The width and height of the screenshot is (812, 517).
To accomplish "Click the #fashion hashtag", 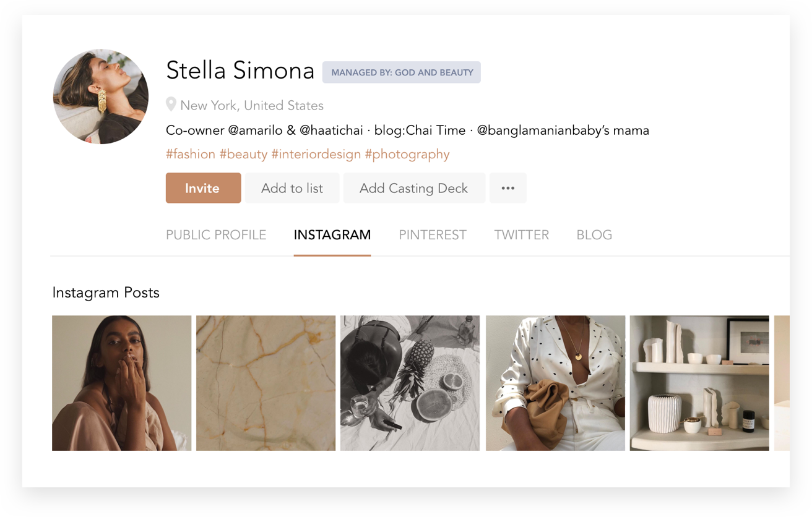I will [191, 154].
